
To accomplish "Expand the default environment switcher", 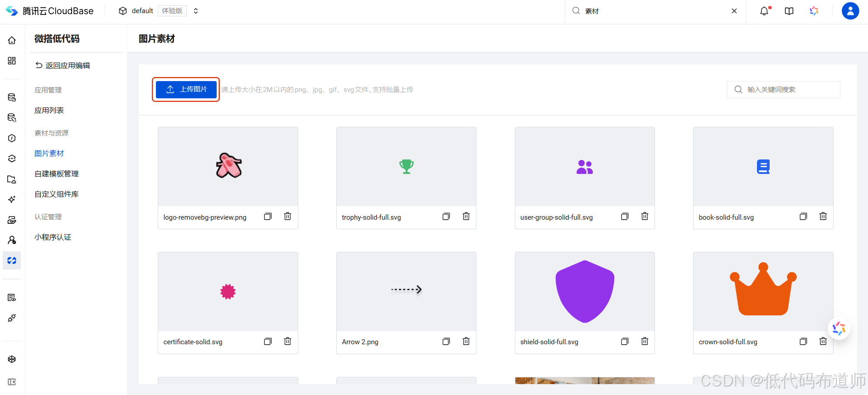I will tap(196, 11).
